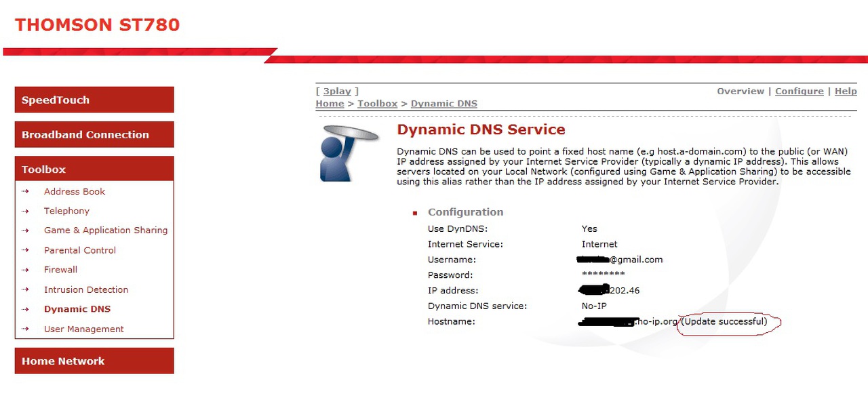Click the arrow bullet beside Intrusion Detection
The image size is (868, 404).
click(x=26, y=289)
